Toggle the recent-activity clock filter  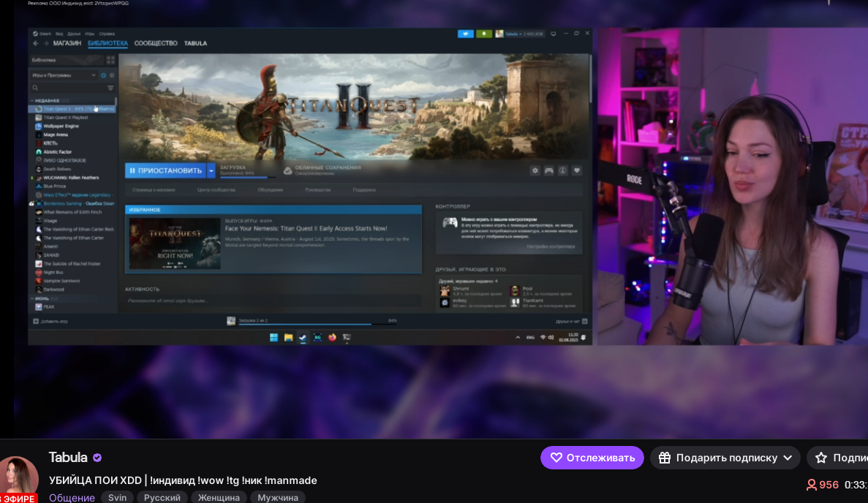103,75
